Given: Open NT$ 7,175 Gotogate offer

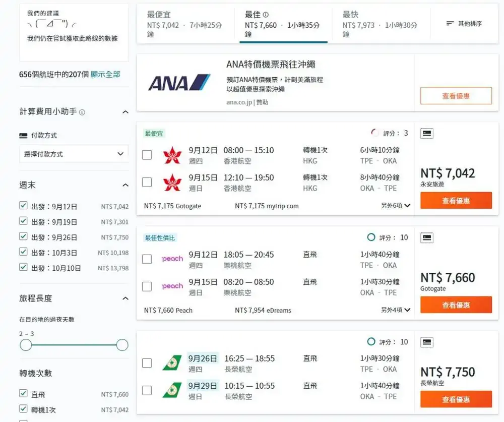Looking at the screenshot, I should (x=172, y=206).
